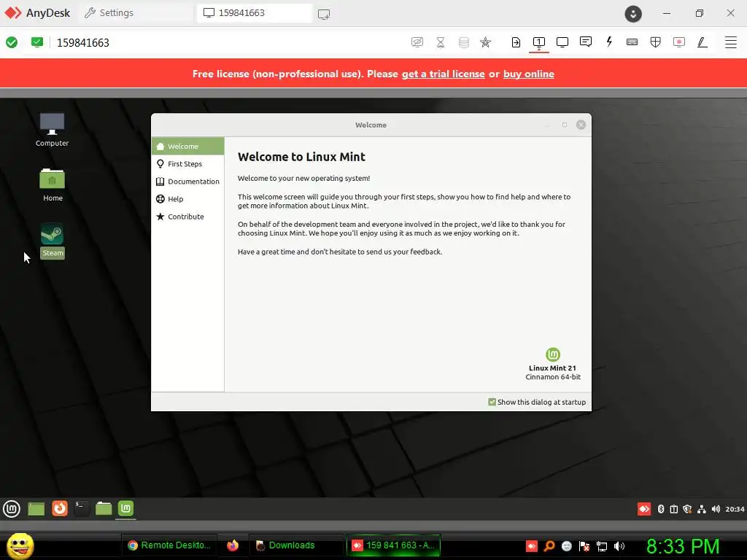Click the crossed-out screen privacy icon
Image resolution: width=747 pixels, height=560 pixels.
pos(417,42)
